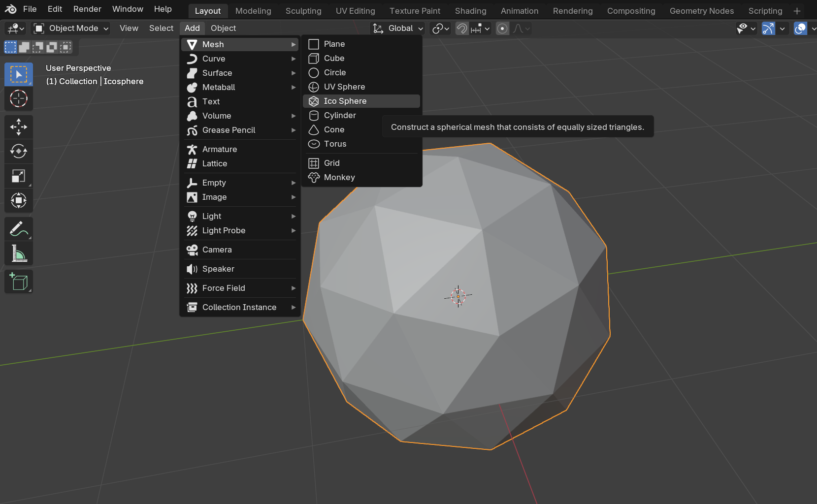
Task: Select the Move tool
Action: click(19, 127)
